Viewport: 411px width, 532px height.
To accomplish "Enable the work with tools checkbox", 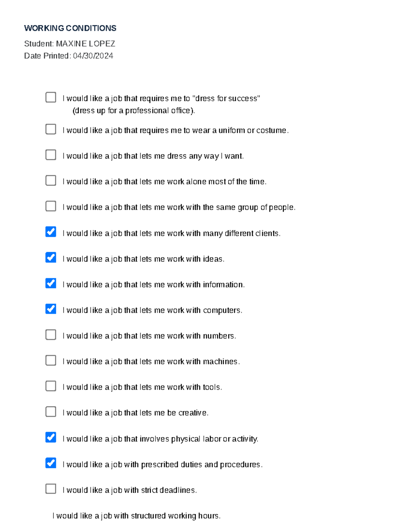I will 51,386.
